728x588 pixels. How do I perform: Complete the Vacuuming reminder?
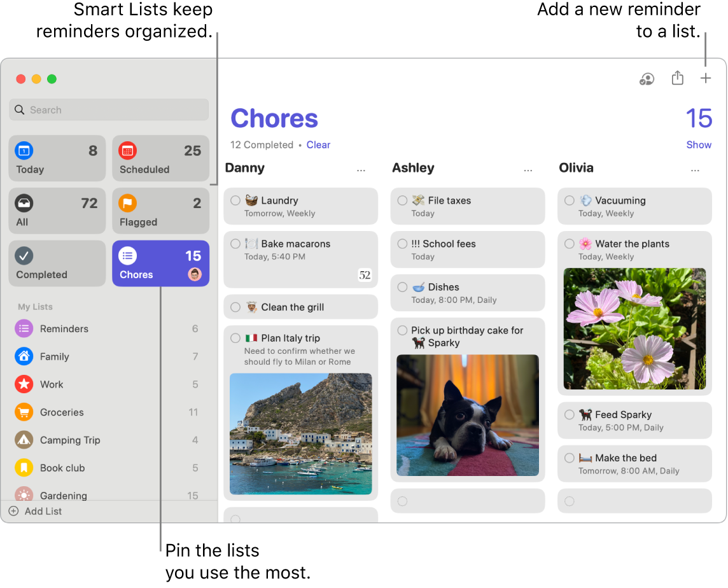coord(568,200)
